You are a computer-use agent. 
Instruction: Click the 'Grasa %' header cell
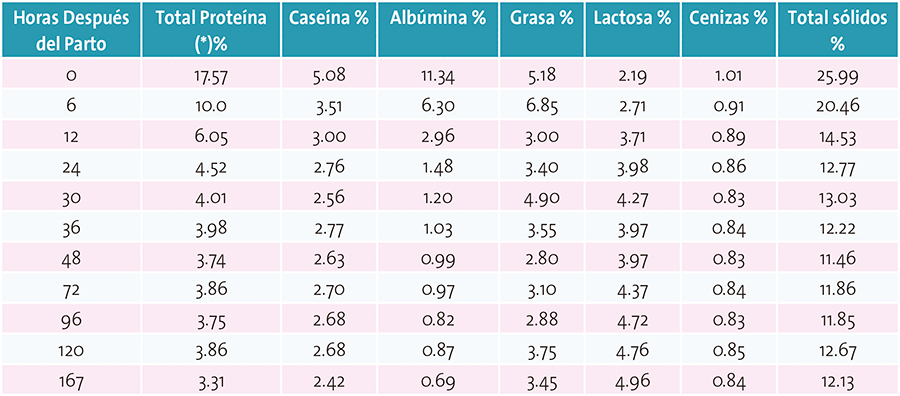click(x=542, y=29)
